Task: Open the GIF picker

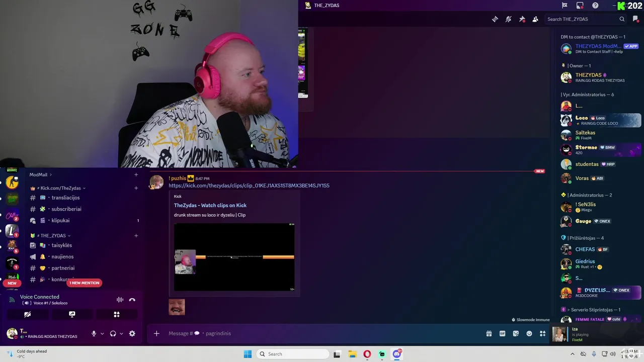Action: point(502,333)
